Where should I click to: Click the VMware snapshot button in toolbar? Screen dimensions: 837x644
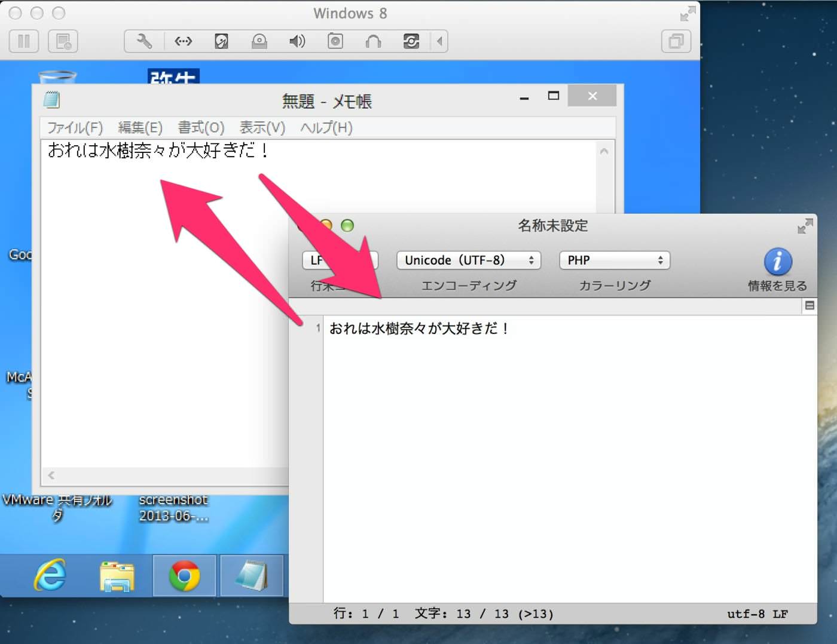(x=63, y=41)
